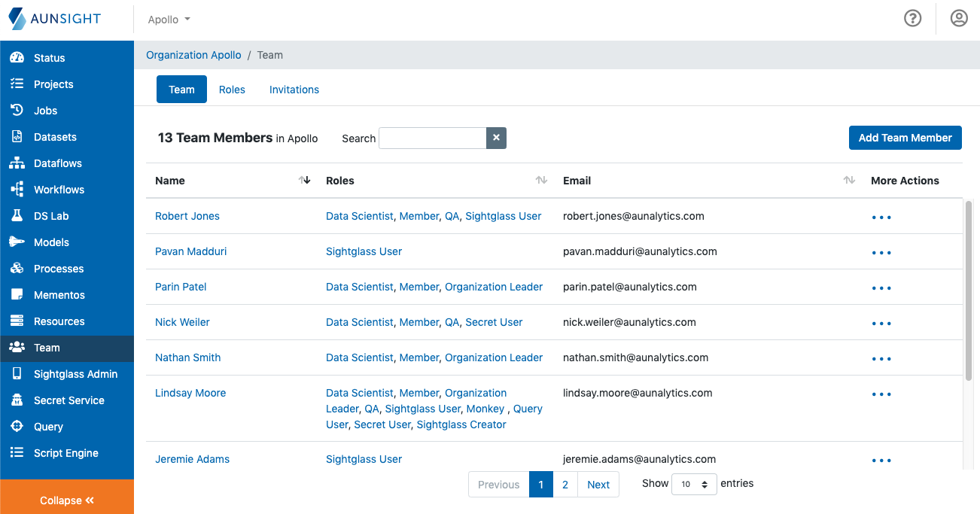The image size is (980, 514).
Task: Switch to the Invitations tab
Action: point(294,90)
